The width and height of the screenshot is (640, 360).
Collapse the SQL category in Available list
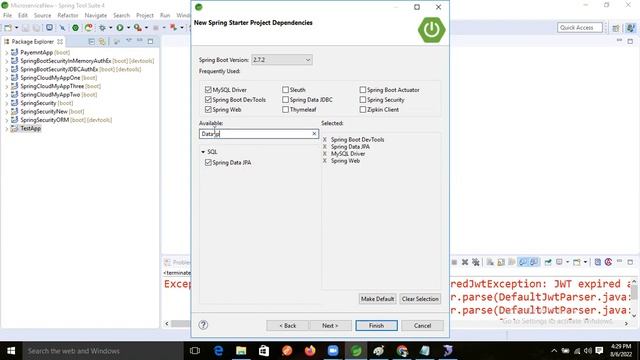(203, 152)
